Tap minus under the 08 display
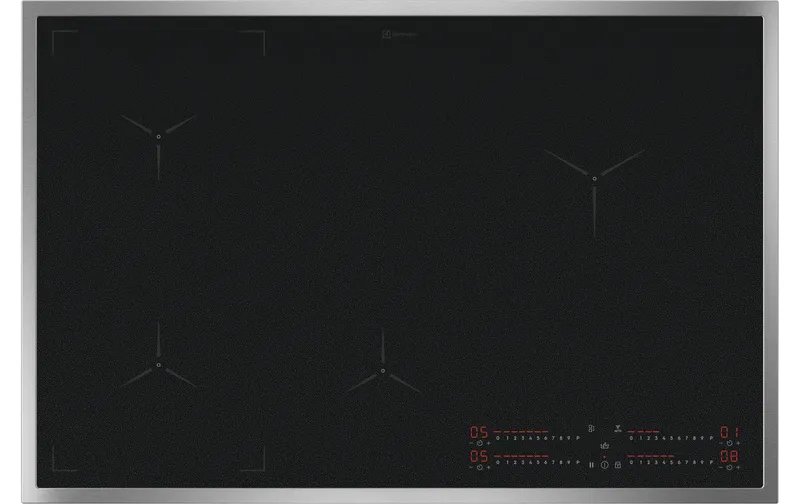This screenshot has height=504, width=800. tap(720, 467)
